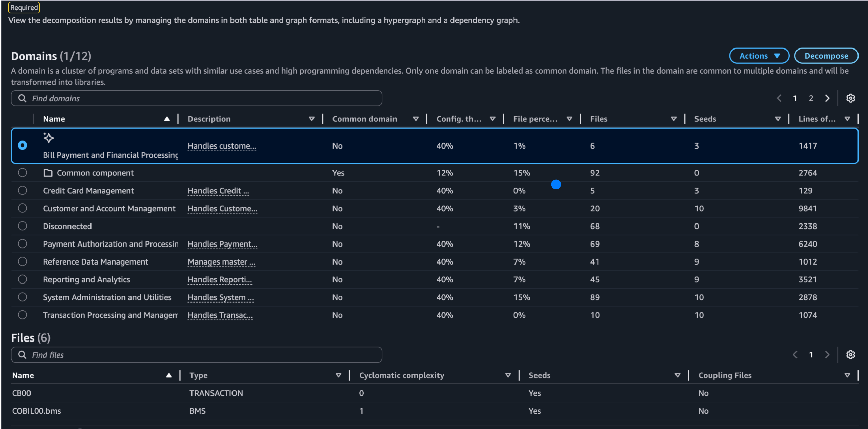
Task: Sort domains by Name ascending arrow
Action: 167,119
